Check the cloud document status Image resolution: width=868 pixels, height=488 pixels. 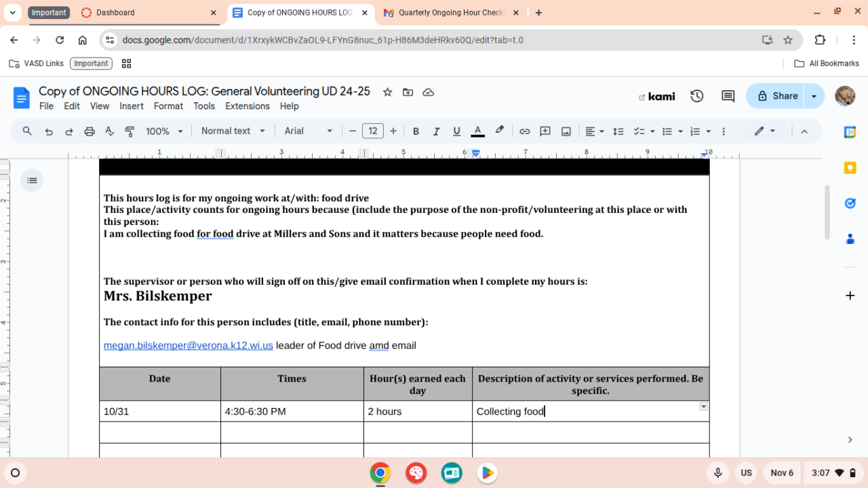428,92
